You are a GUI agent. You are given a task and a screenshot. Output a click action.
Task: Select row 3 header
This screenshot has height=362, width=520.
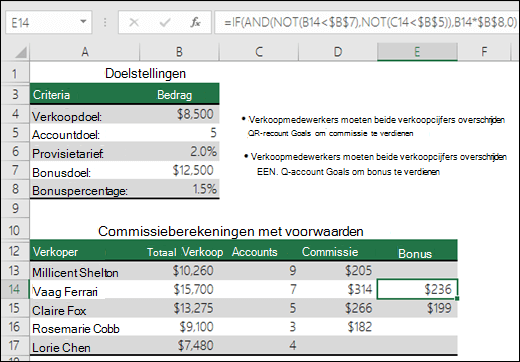15,94
